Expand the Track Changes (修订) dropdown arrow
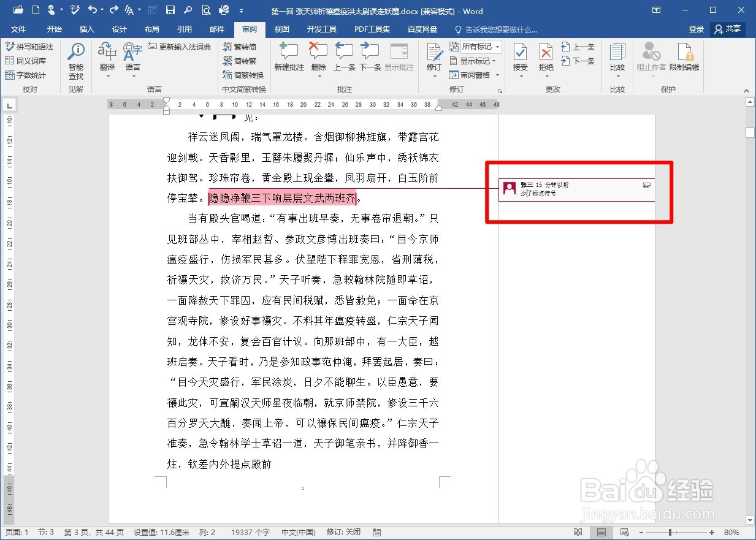 click(434, 77)
